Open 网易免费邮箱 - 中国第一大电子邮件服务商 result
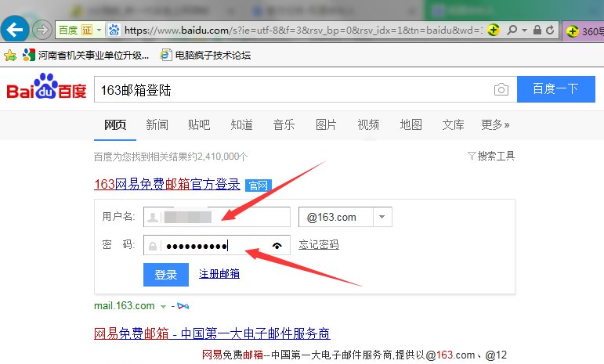 [x=212, y=333]
